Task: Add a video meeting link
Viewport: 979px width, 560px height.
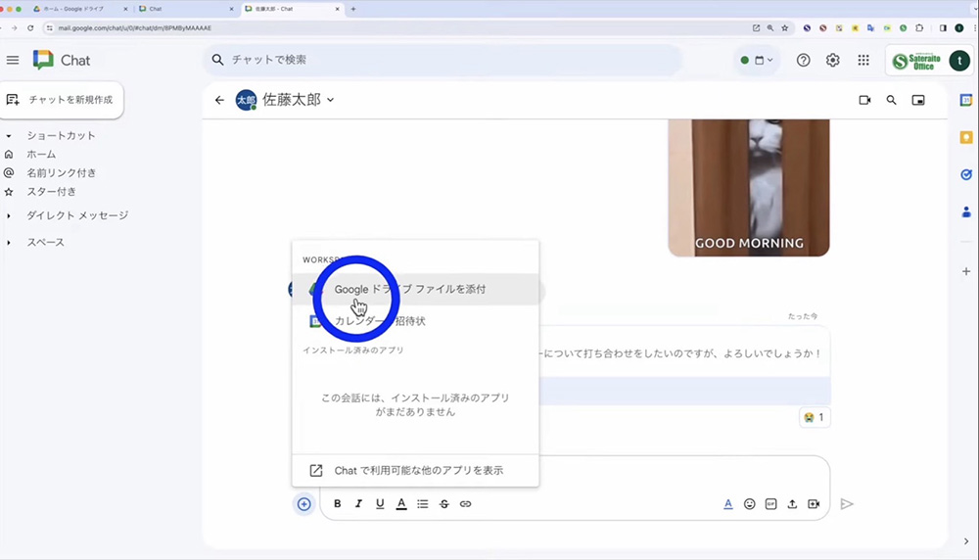Action: tap(814, 504)
